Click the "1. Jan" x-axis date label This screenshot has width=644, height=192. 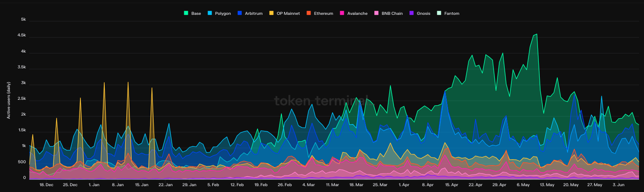[94, 185]
